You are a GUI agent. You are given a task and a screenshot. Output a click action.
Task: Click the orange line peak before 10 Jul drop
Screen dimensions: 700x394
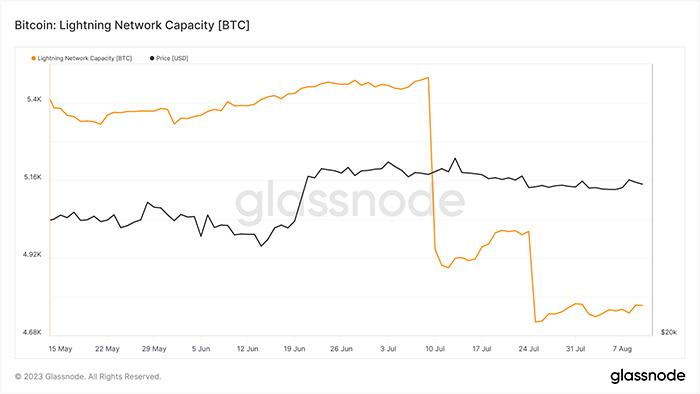pyautogui.click(x=428, y=78)
